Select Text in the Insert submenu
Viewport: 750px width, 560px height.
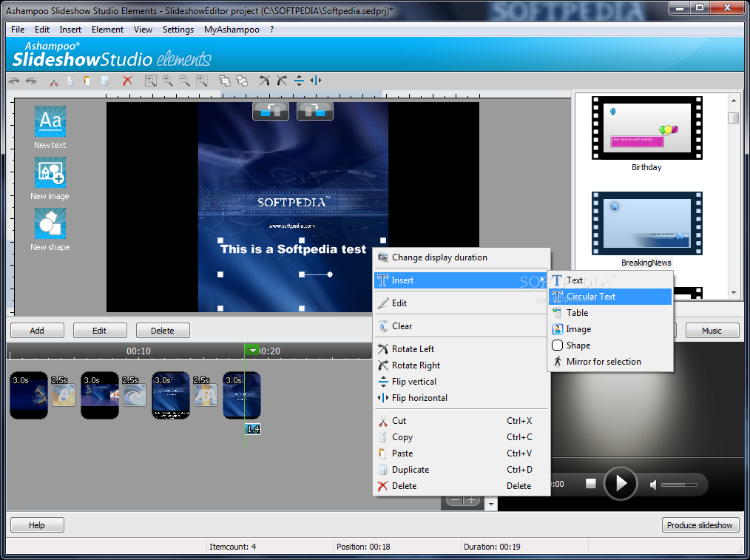pyautogui.click(x=610, y=280)
